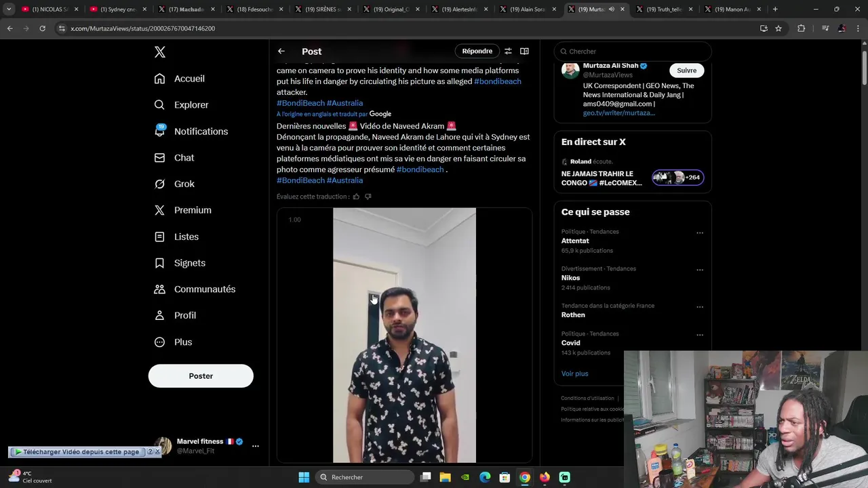Open the weather widget showing Ciel couvert

tap(31, 477)
